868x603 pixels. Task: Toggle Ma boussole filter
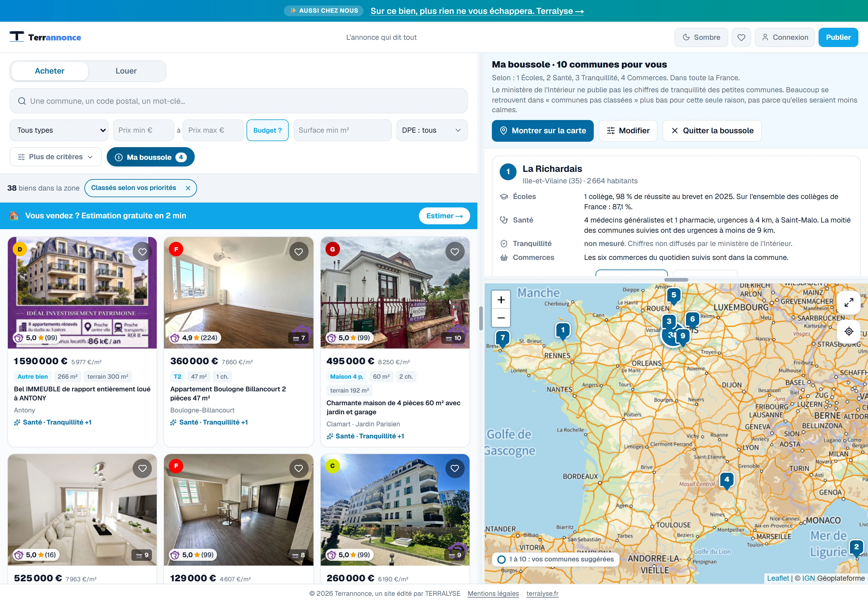[150, 157]
